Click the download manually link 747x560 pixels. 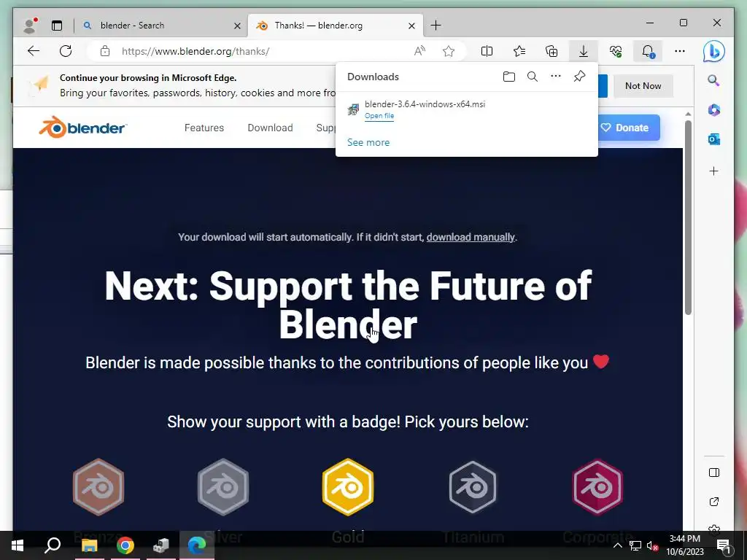pyautogui.click(x=471, y=237)
